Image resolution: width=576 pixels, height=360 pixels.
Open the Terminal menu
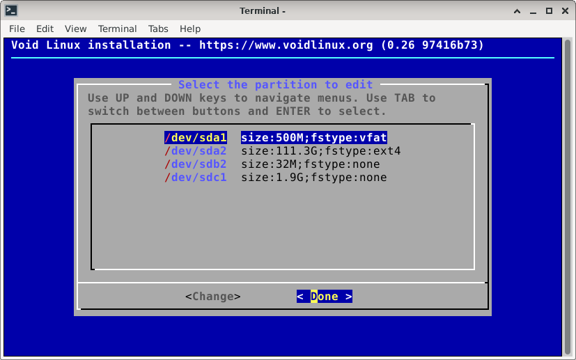click(117, 29)
